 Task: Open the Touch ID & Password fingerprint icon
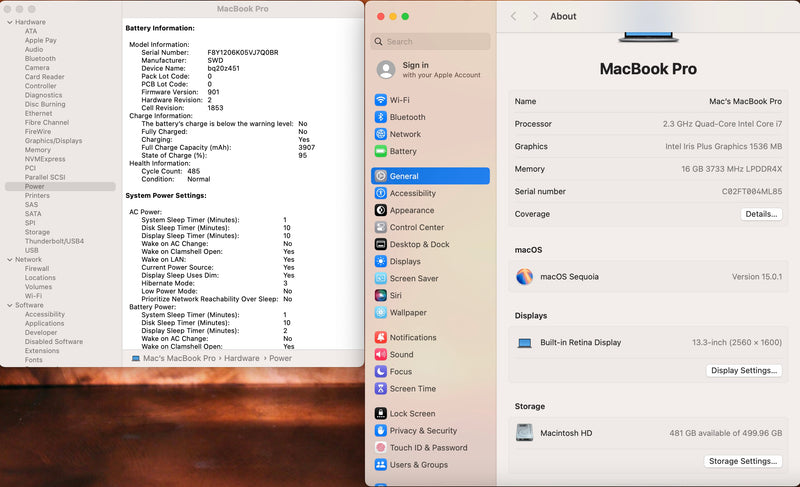pyautogui.click(x=381, y=447)
